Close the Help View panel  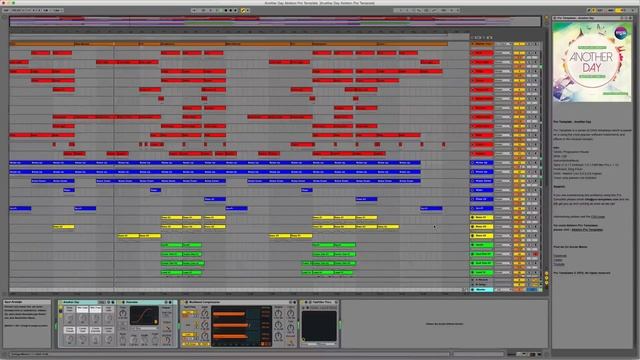point(630,18)
